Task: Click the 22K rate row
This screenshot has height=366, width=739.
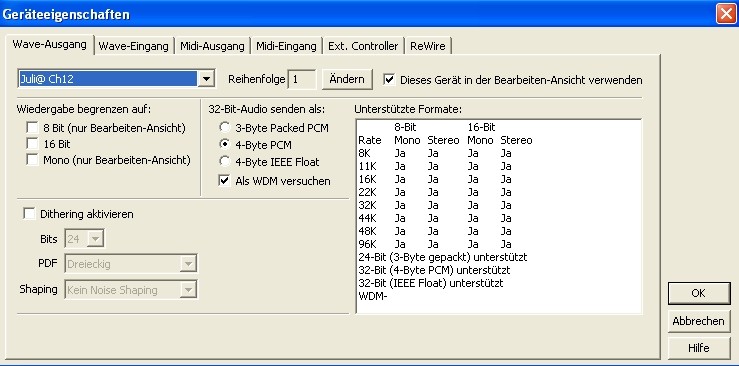Action: [x=435, y=192]
